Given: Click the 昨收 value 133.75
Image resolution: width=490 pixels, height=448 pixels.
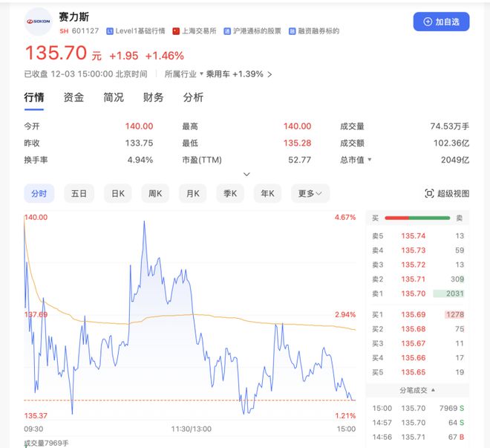Looking at the screenshot, I should point(139,143).
